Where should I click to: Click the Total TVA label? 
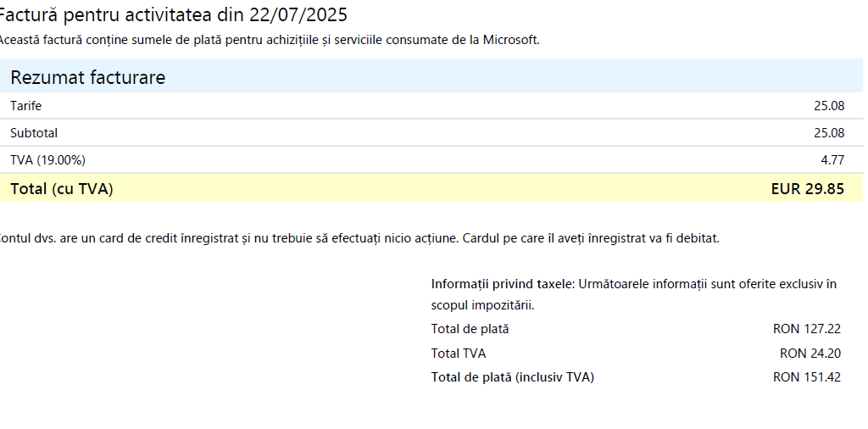[x=459, y=354]
